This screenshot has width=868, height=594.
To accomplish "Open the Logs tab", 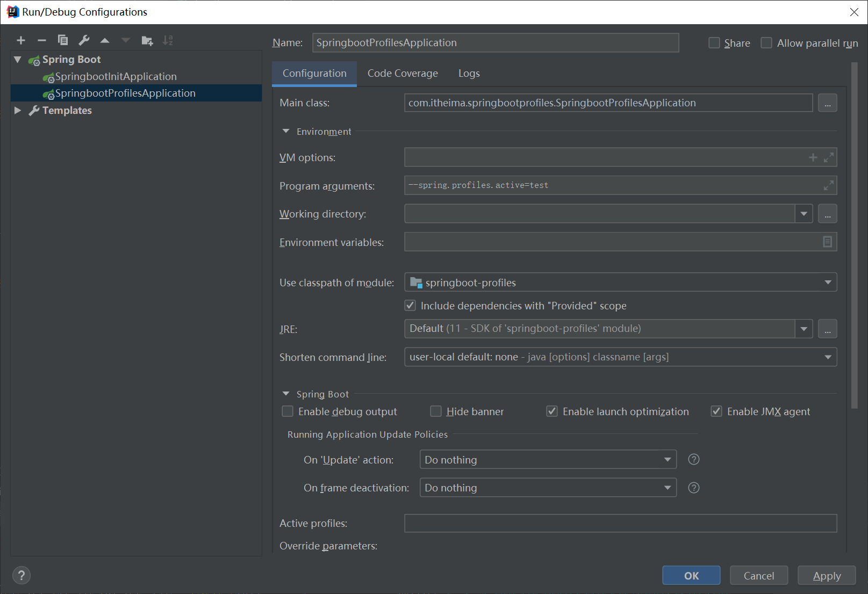I will [x=469, y=74].
